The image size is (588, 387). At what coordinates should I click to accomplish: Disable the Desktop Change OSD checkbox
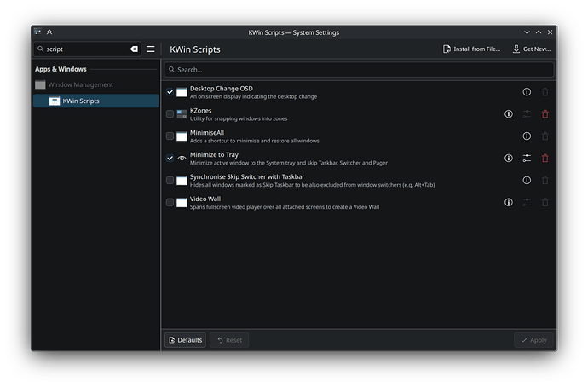[x=170, y=92]
